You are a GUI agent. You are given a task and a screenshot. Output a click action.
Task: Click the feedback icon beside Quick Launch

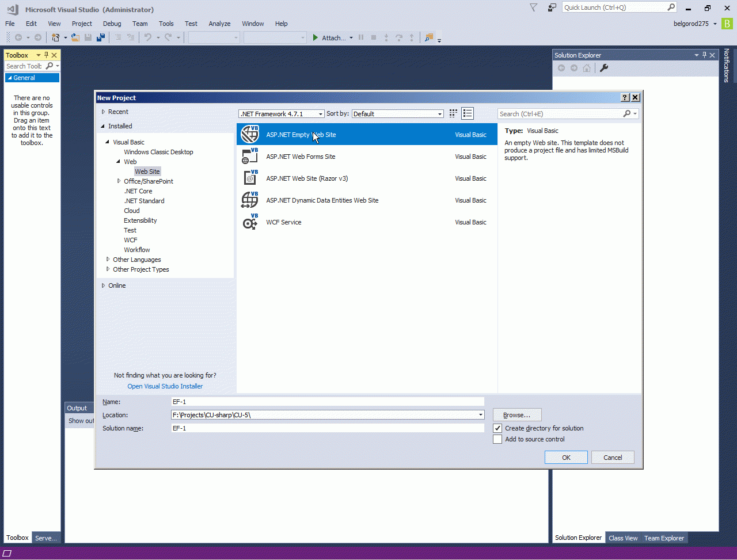point(552,7)
